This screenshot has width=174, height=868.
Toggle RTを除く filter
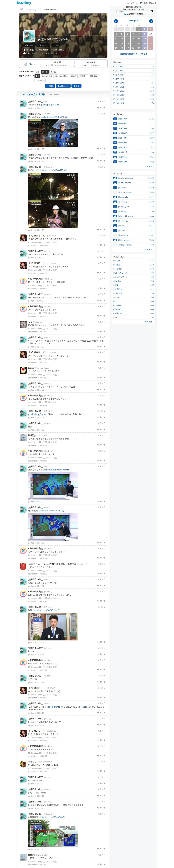coord(83,76)
